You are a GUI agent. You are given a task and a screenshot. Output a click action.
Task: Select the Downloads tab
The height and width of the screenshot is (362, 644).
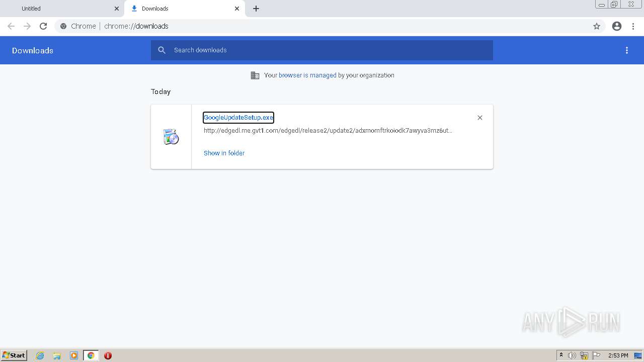click(x=184, y=9)
